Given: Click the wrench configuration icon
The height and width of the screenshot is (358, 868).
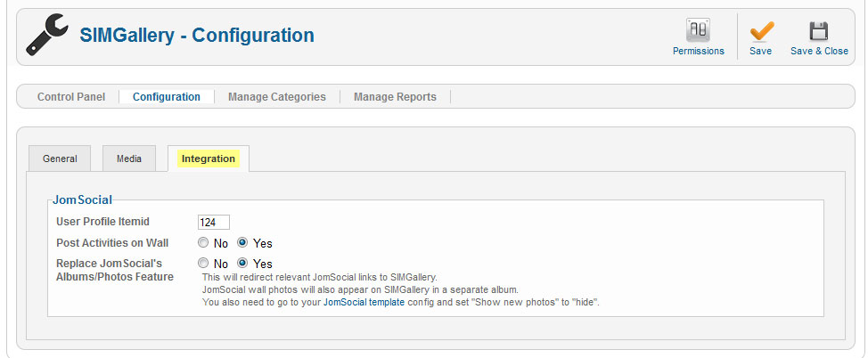Looking at the screenshot, I should tap(47, 35).
